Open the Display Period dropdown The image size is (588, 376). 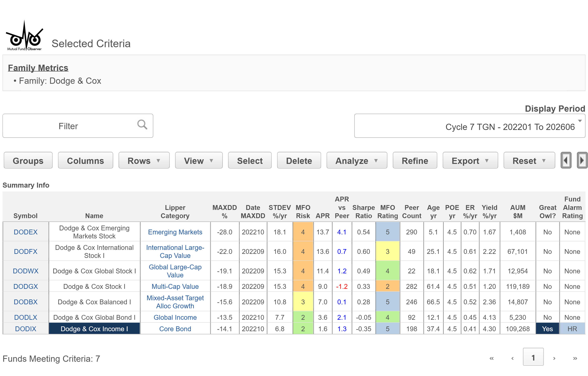(x=470, y=126)
